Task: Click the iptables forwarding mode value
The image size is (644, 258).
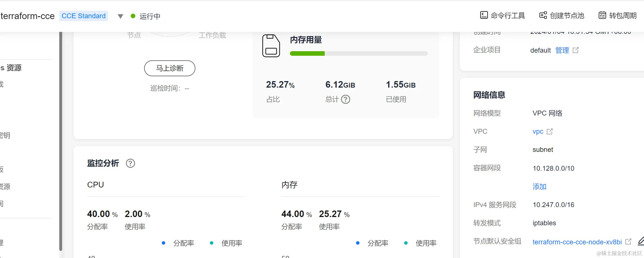Action: 544,223
